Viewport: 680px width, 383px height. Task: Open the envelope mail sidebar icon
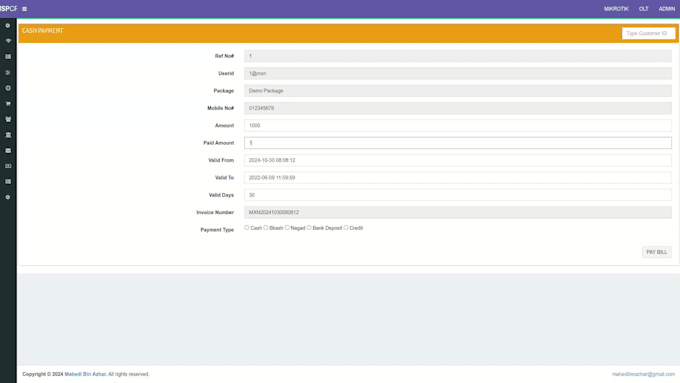pos(8,151)
